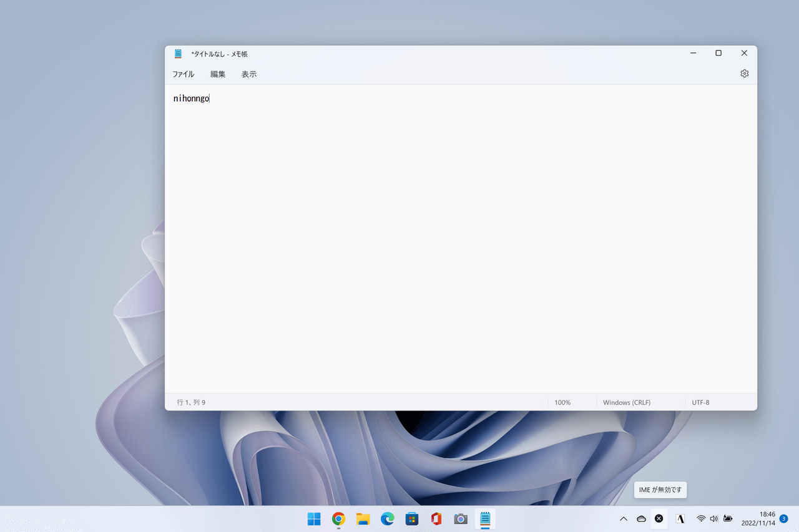Open Microsoft Store from taskbar
Viewport: 799px width, 532px height.
412,519
